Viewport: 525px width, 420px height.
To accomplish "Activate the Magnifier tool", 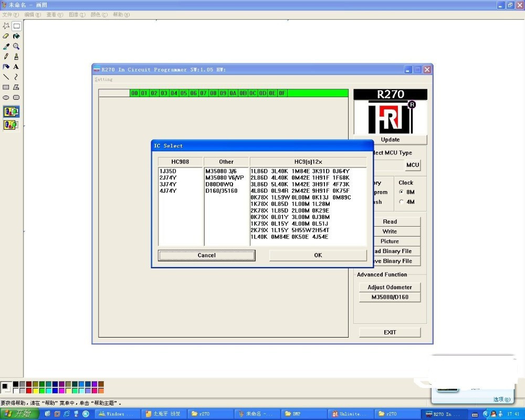I will [16, 46].
